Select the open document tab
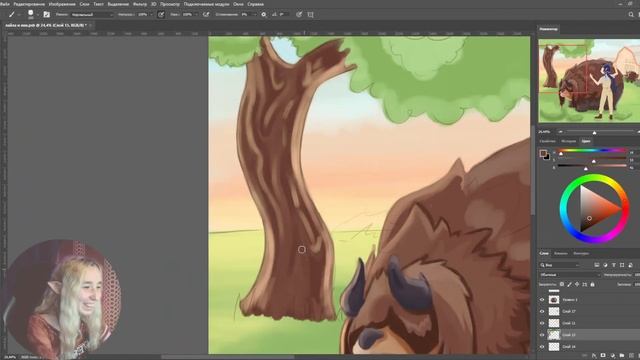 [x=45, y=25]
